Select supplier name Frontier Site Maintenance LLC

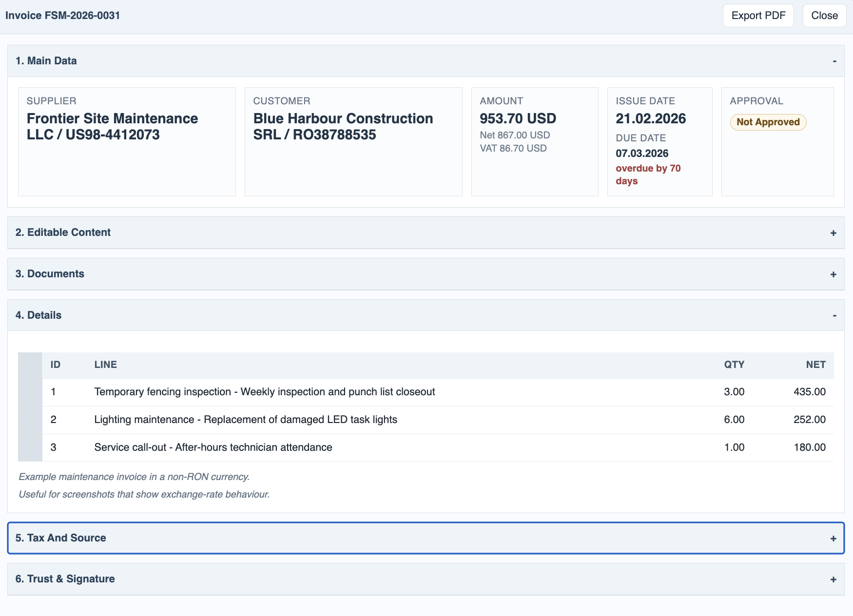(x=112, y=126)
